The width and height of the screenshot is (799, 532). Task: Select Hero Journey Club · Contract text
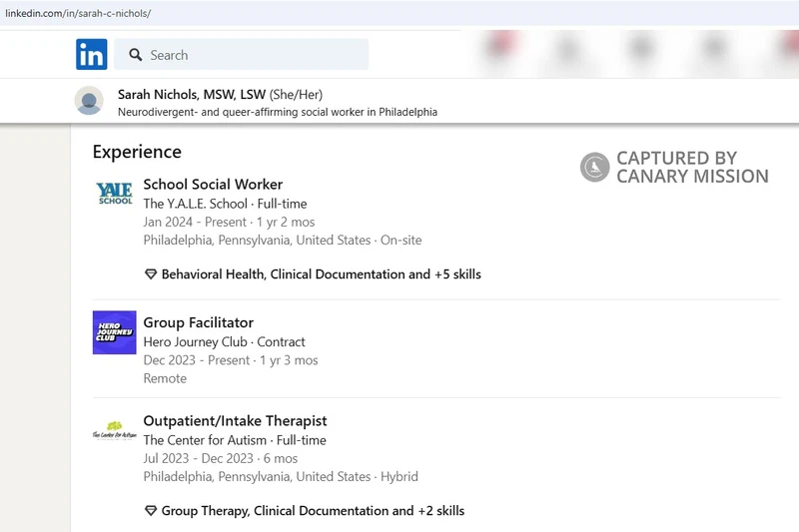tap(224, 341)
